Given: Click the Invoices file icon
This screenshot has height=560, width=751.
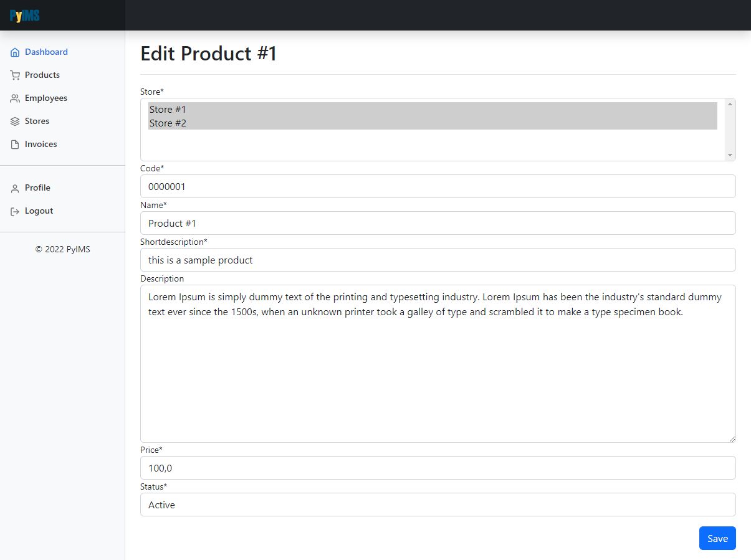Looking at the screenshot, I should click(x=15, y=145).
